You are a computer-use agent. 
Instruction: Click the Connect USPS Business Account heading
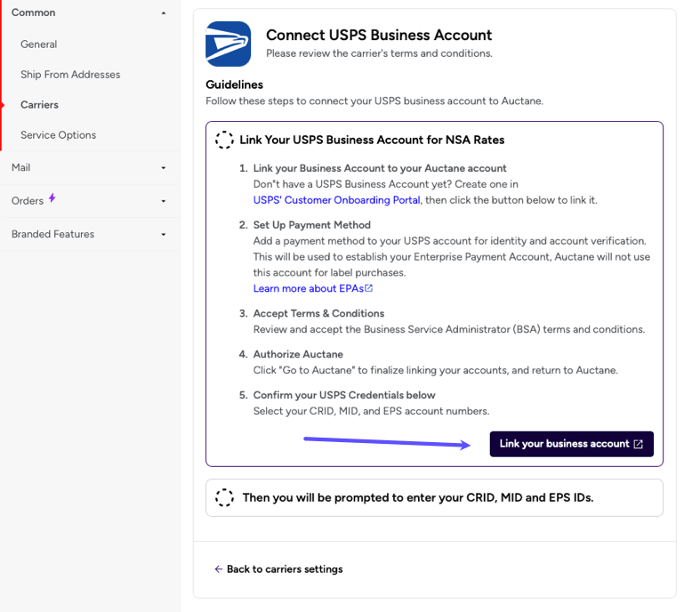379,35
